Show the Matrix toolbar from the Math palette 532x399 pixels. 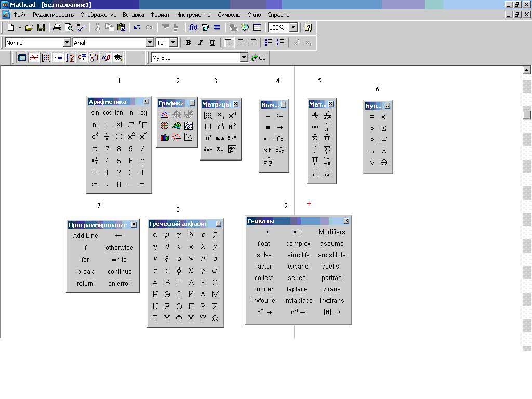pos(46,58)
